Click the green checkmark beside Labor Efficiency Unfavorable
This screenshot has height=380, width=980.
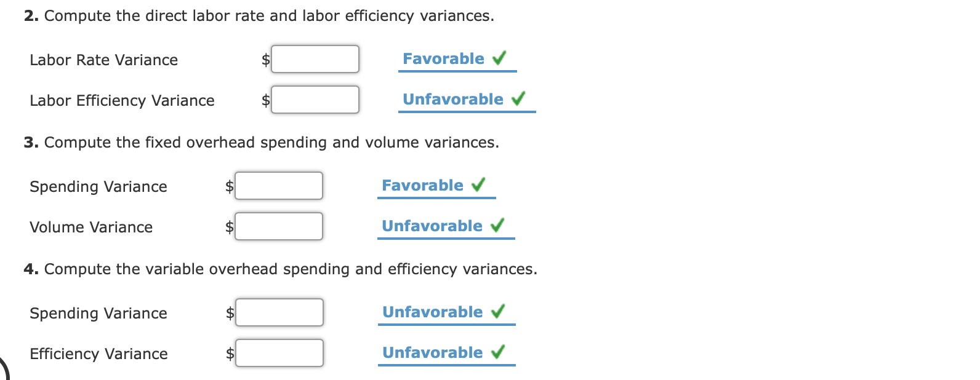point(518,98)
